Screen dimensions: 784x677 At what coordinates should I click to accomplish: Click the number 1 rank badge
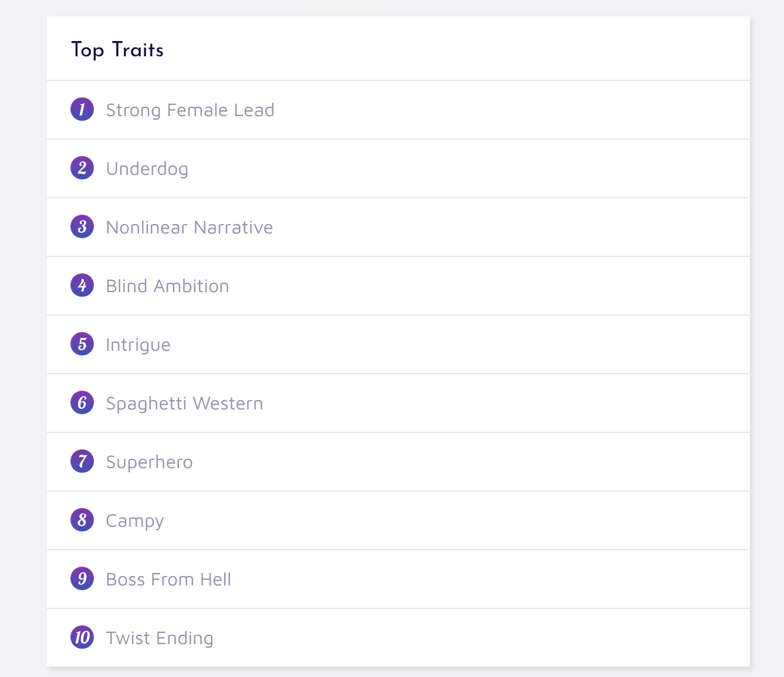(82, 109)
